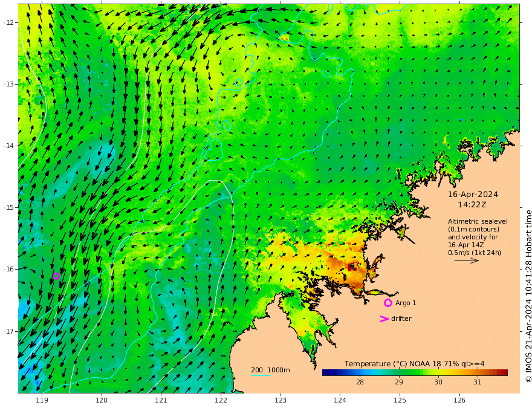Click the longitude axis label 123
Viewport: 532px width, 411px height.
281,401
